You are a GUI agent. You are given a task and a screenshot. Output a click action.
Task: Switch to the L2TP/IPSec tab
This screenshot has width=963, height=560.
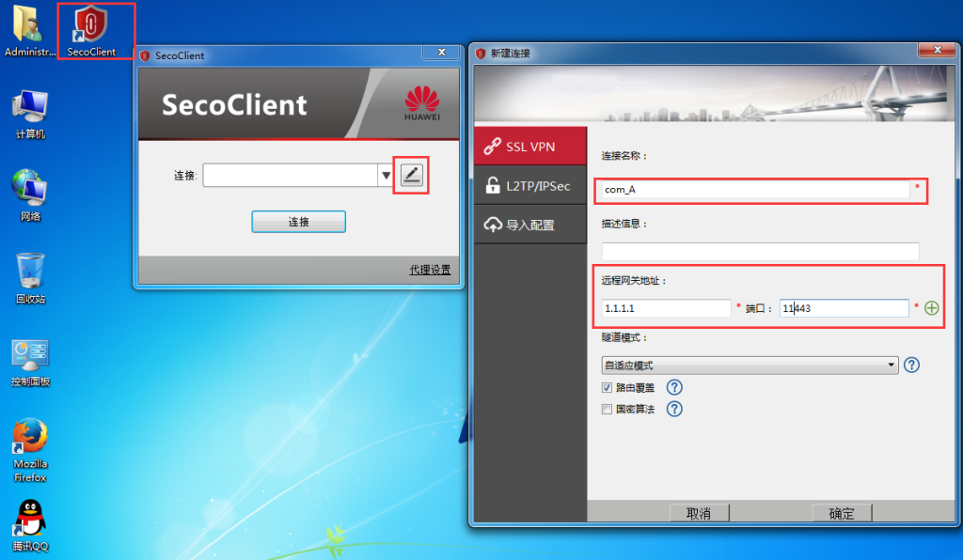pyautogui.click(x=530, y=185)
